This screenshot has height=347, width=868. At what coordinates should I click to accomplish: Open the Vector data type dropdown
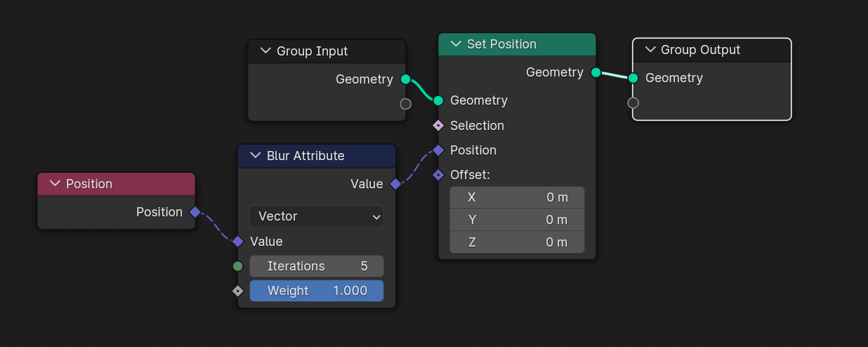[316, 216]
